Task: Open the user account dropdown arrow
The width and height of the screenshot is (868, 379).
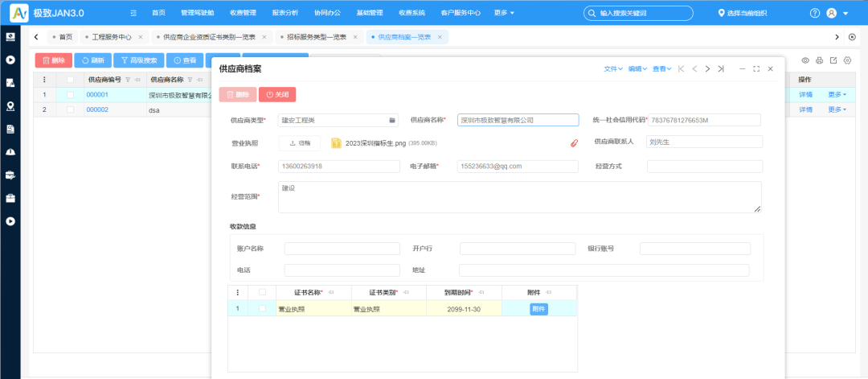Action: pyautogui.click(x=845, y=14)
